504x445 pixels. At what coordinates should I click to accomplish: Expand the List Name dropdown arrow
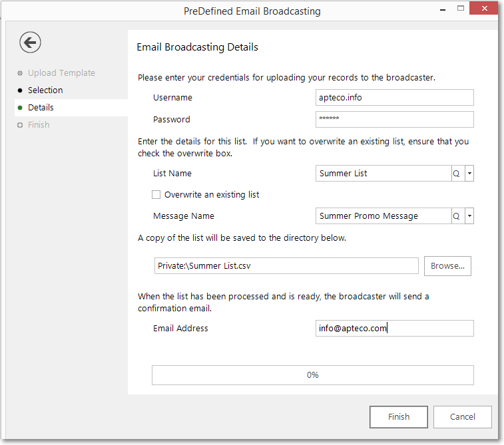[x=469, y=174]
